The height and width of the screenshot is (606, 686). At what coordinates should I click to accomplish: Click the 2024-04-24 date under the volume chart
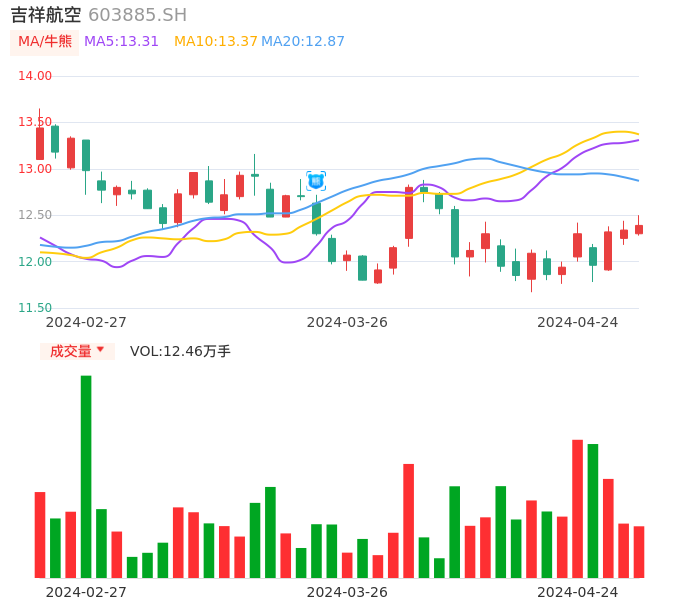(577, 591)
